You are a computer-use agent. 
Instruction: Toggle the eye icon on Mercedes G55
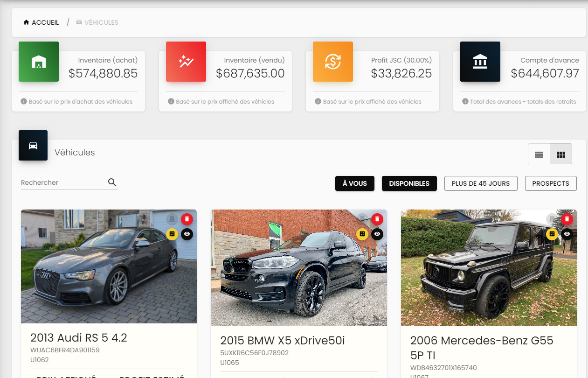pyautogui.click(x=567, y=234)
